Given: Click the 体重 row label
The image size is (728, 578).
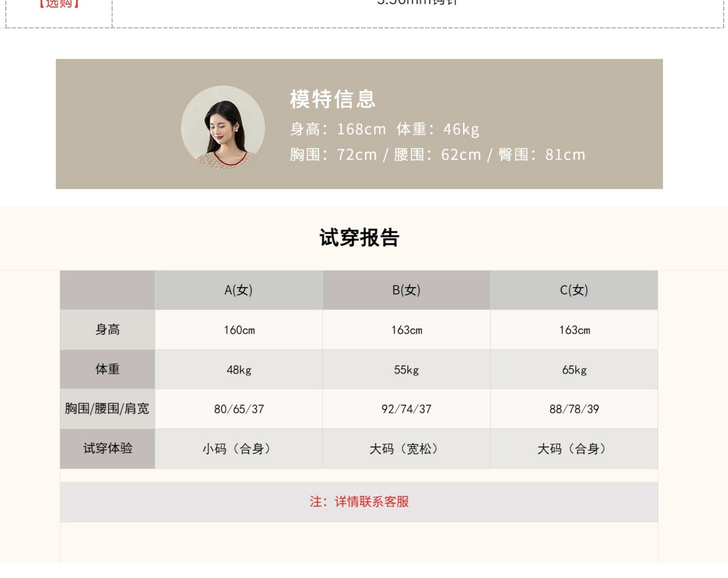Looking at the screenshot, I should tap(107, 369).
